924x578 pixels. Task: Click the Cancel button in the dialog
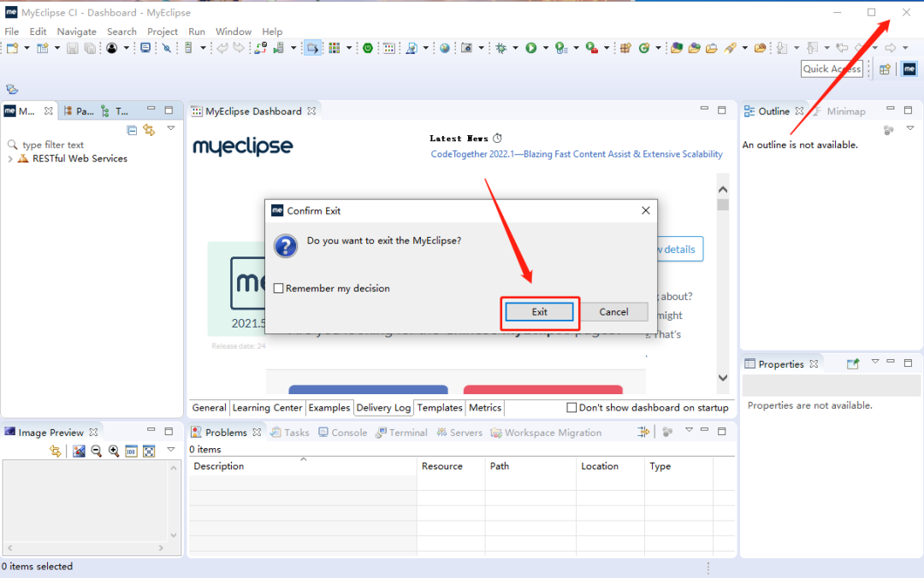[613, 312]
